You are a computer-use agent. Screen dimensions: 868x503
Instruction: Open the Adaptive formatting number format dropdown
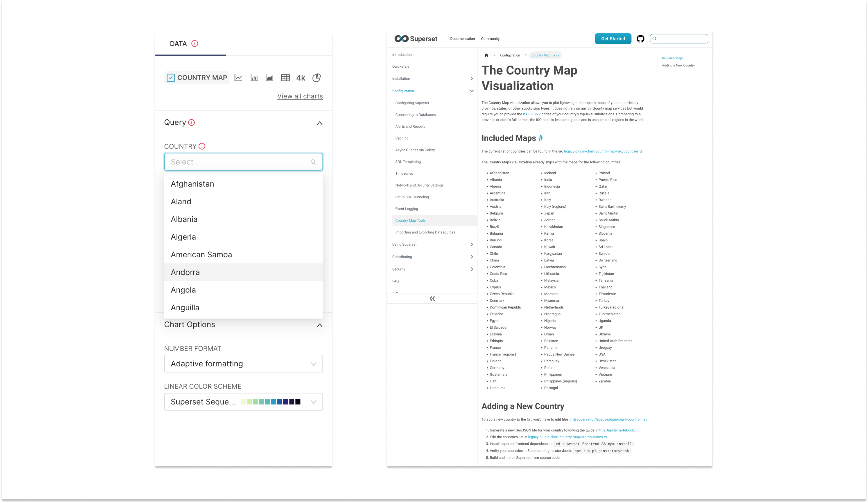[244, 363]
